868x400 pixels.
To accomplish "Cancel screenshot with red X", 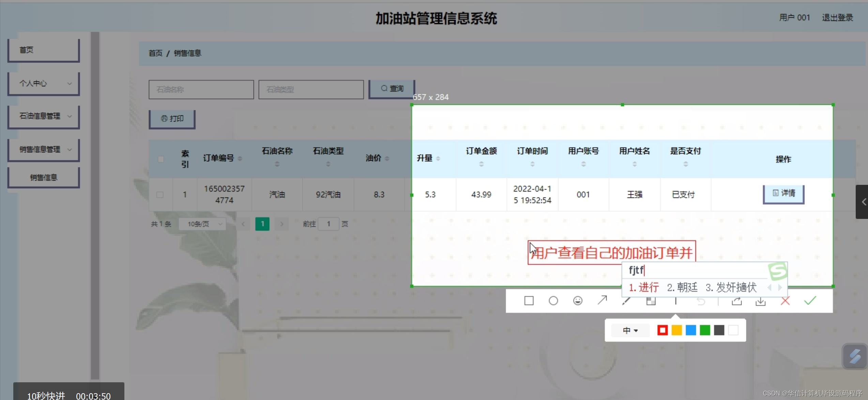I will pyautogui.click(x=785, y=301).
